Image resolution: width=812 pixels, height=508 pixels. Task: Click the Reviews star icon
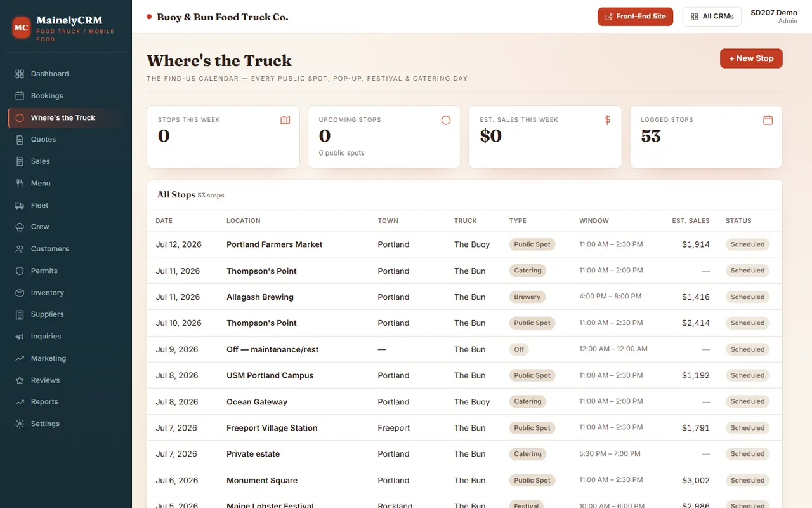[x=20, y=380]
